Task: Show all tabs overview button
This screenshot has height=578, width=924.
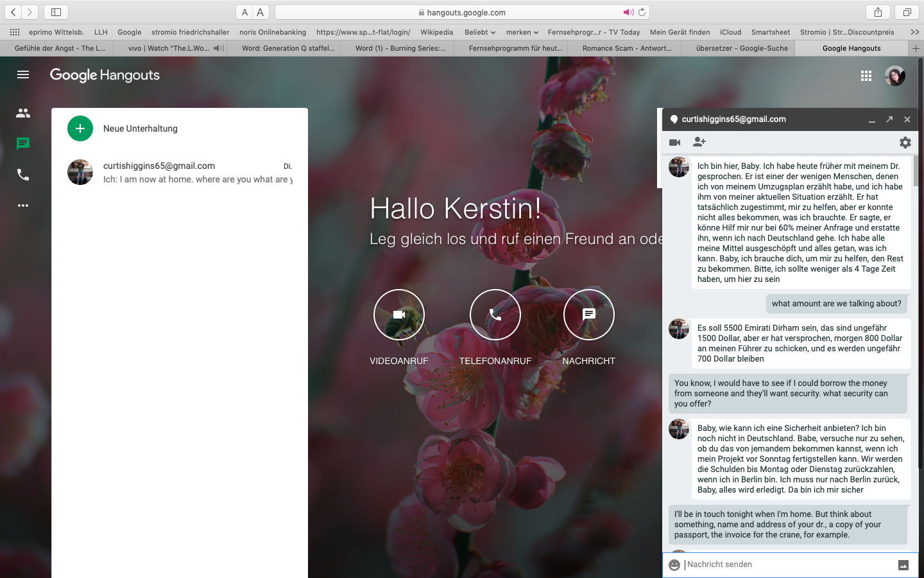Action: tap(907, 12)
